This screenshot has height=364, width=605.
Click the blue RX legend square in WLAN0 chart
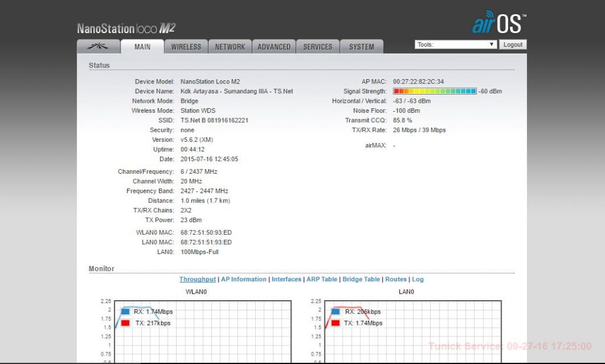coord(125,311)
